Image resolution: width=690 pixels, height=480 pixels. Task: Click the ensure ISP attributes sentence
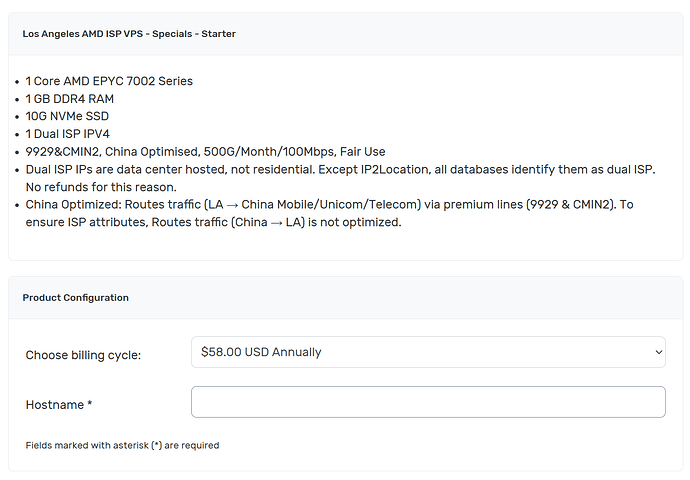click(x=213, y=222)
